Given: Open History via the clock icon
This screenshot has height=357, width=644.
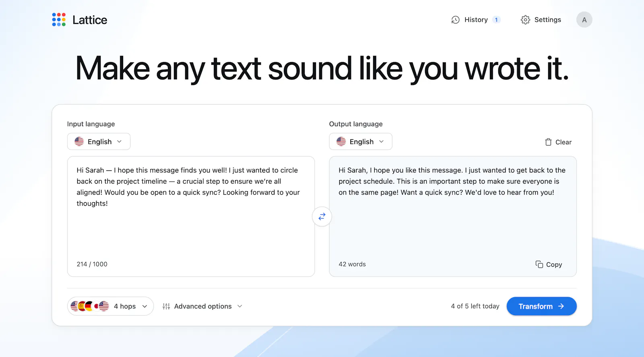Looking at the screenshot, I should click(x=455, y=20).
